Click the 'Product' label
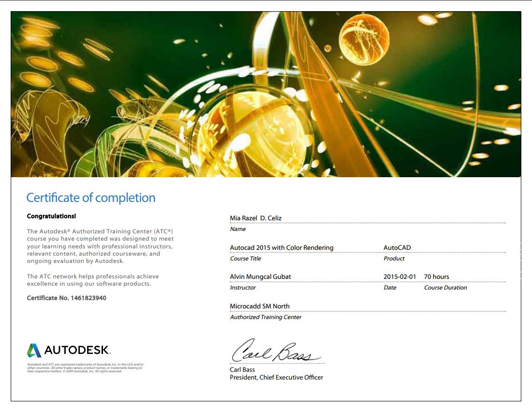 coord(394,259)
